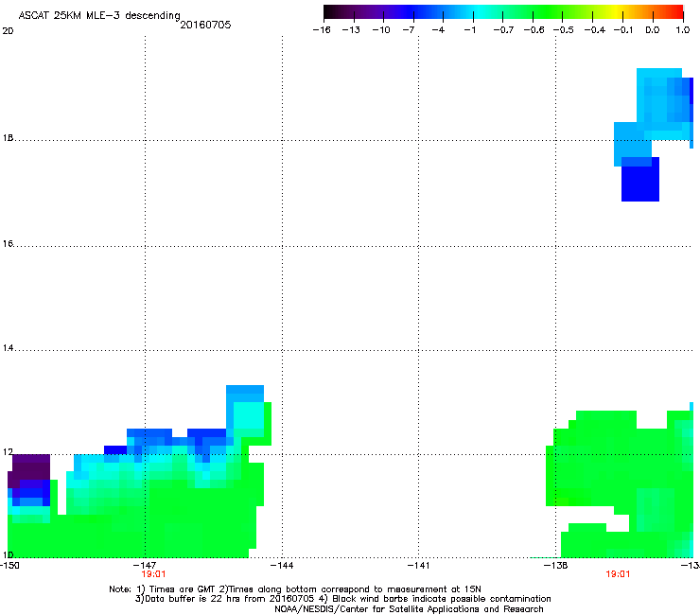
Task: Click the colorbar label "-0.1"
Action: pos(623,30)
